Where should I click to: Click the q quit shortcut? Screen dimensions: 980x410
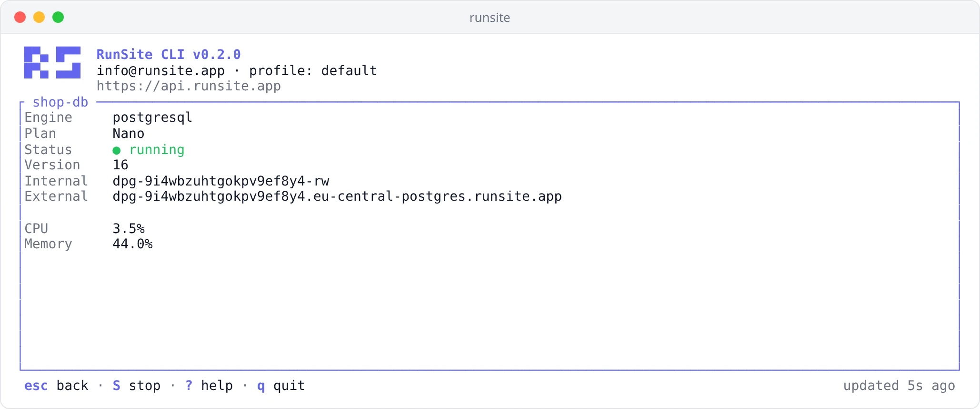(x=281, y=385)
